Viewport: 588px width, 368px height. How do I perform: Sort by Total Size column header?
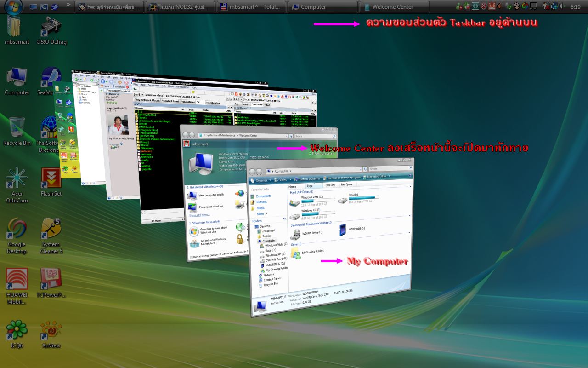[x=330, y=185]
